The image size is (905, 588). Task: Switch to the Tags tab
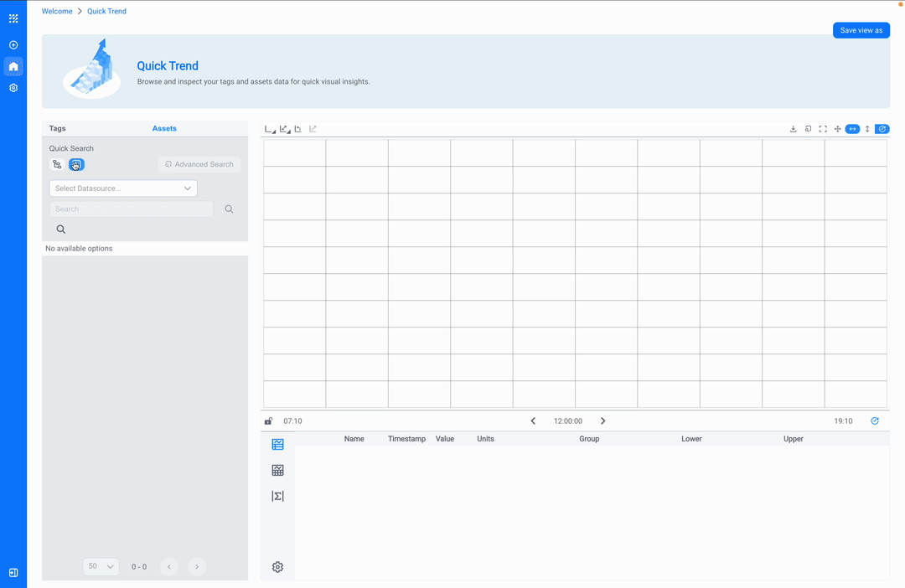(57, 128)
